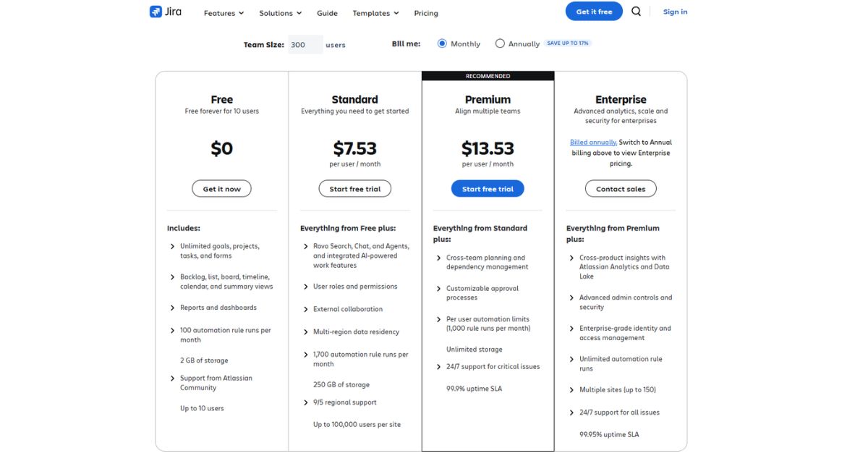This screenshot has height=456, width=868.
Task: Click the Jira logo icon
Action: (156, 12)
